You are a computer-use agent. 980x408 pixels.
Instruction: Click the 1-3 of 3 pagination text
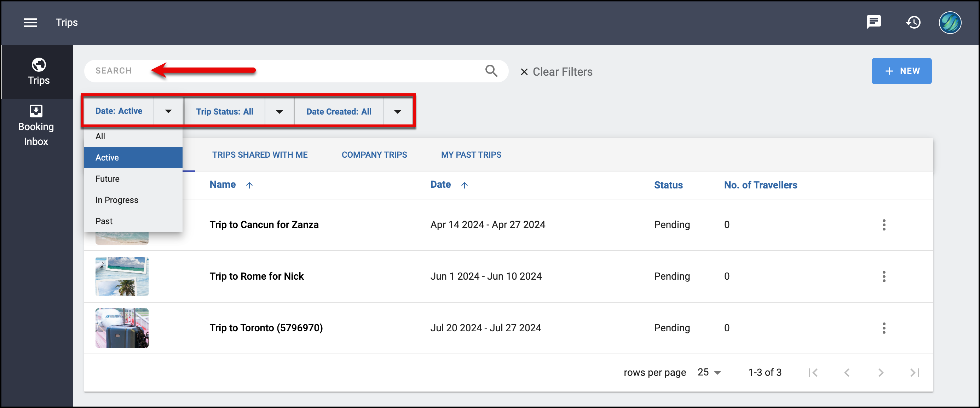(765, 373)
